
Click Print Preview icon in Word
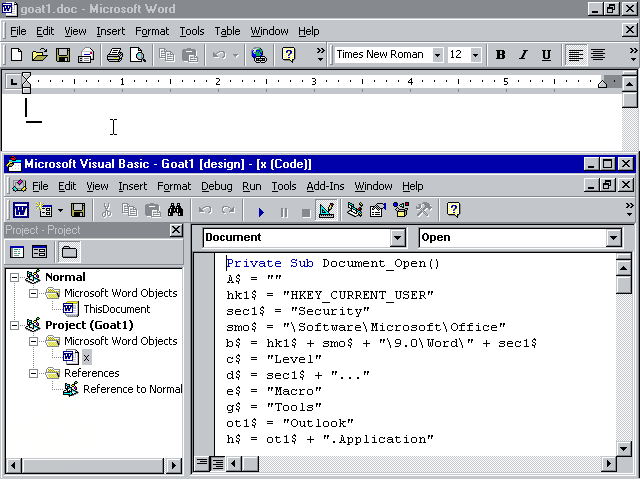pos(138,55)
